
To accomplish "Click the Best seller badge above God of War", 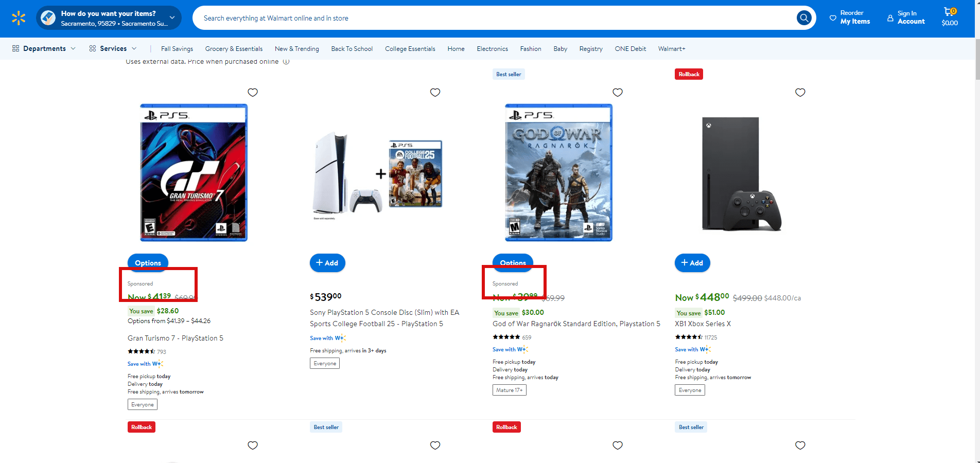I will 509,74.
